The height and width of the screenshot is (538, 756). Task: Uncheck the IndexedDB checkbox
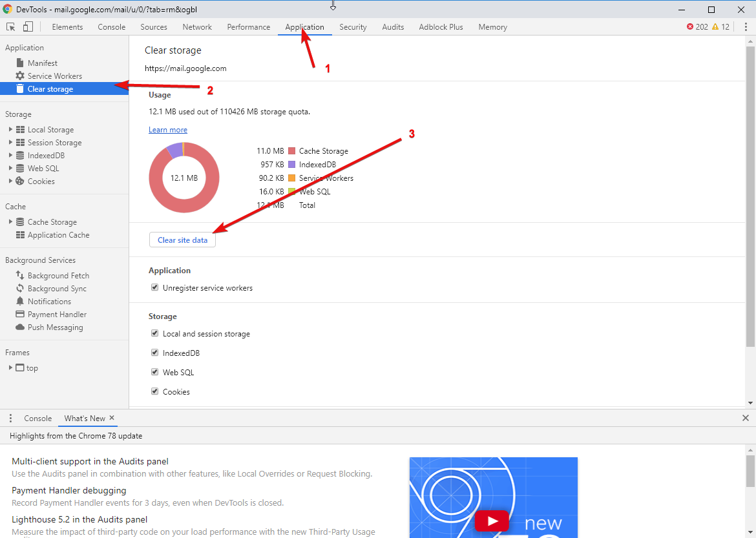pyautogui.click(x=155, y=353)
